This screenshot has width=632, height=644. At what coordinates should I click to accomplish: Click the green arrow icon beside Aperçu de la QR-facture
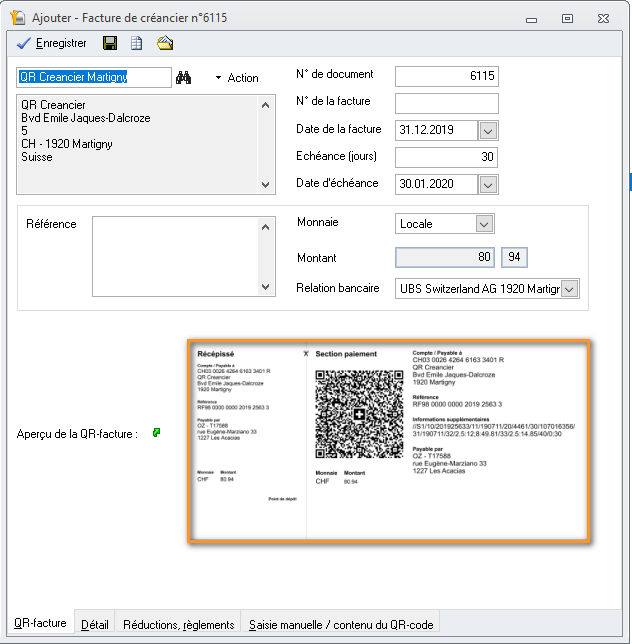coord(156,432)
